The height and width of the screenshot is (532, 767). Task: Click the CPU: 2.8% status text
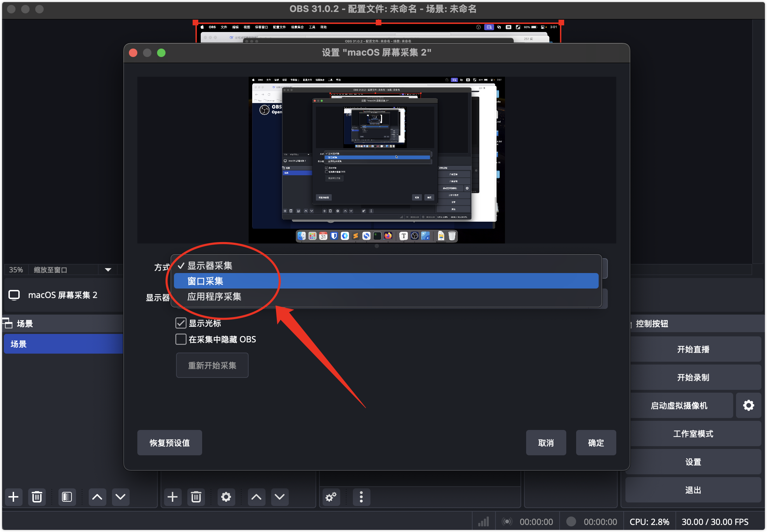(x=649, y=521)
